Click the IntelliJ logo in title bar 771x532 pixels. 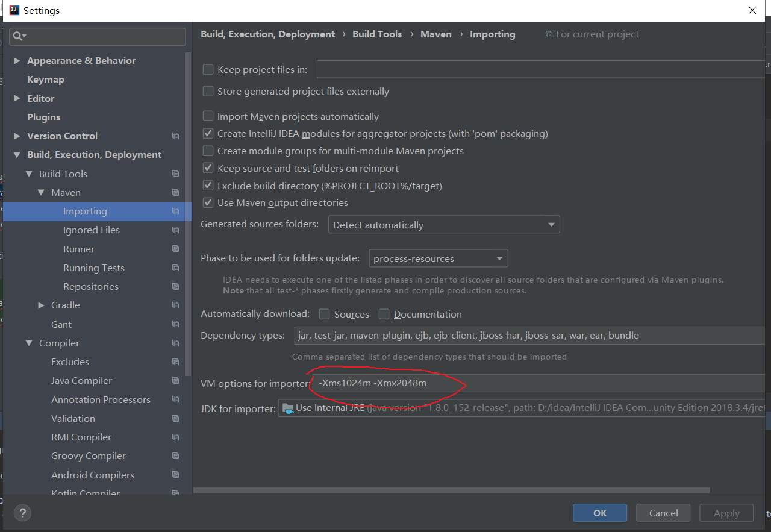(x=14, y=10)
